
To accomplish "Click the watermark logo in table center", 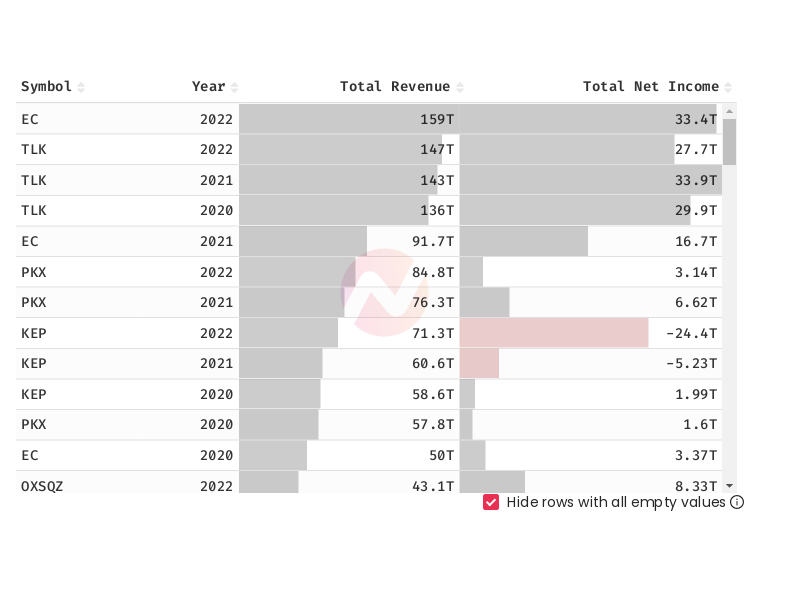I will pos(384,292).
